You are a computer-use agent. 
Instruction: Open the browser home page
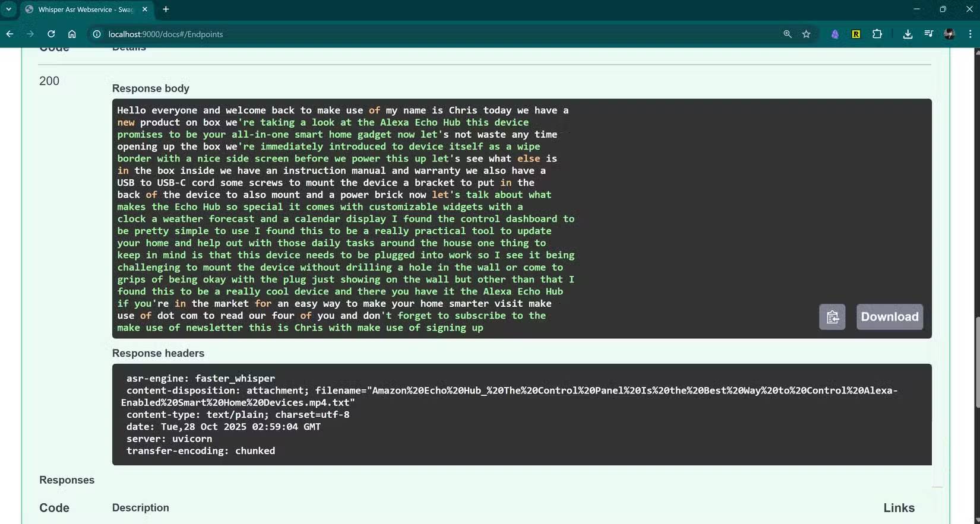point(72,34)
